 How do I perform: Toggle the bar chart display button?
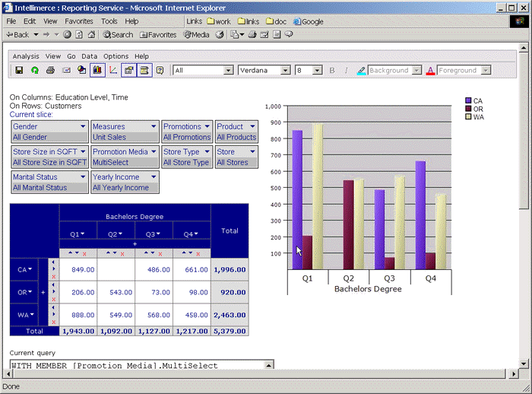(97, 70)
